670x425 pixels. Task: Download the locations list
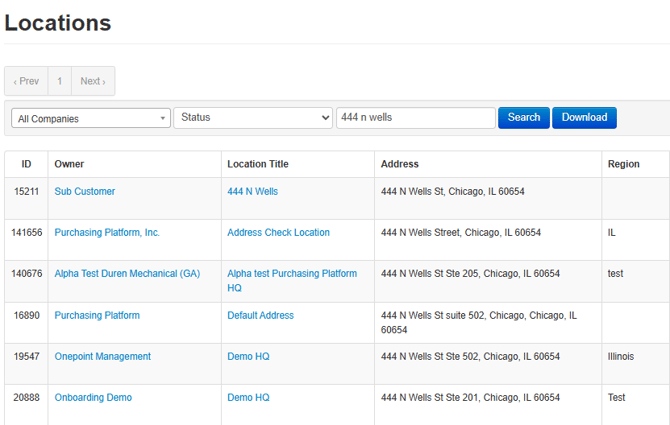click(x=584, y=118)
